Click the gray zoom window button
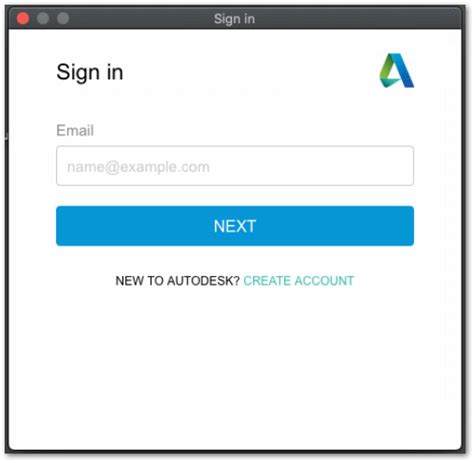This screenshot has height=462, width=474. tap(63, 18)
